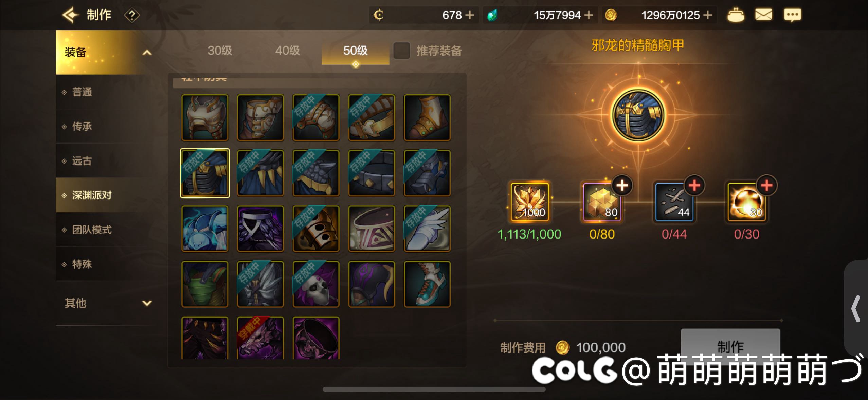Toggle the 推荐装备 checkbox
The height and width of the screenshot is (400, 868).
401,51
